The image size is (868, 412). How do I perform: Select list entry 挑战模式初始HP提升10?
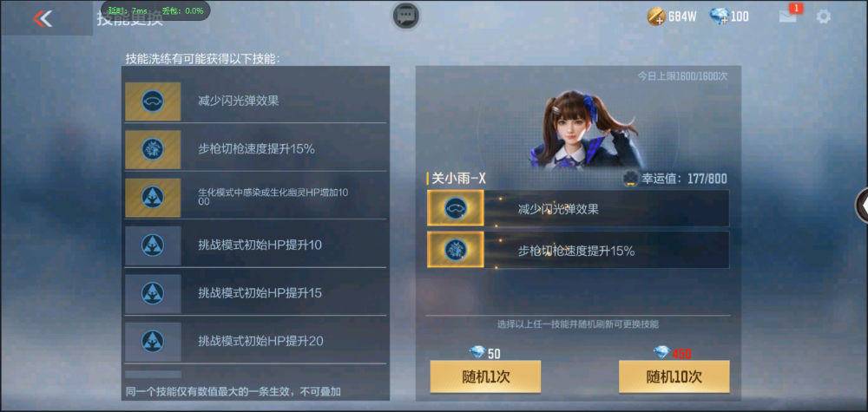coord(256,245)
